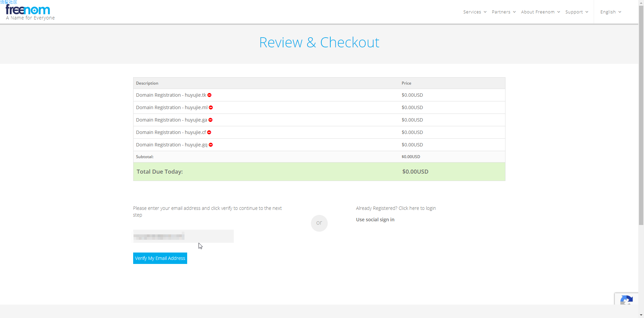Screen dimensions: 644x318
Task: Select 'Domain Registration - huyujie.tk' text
Action: [x=171, y=95]
